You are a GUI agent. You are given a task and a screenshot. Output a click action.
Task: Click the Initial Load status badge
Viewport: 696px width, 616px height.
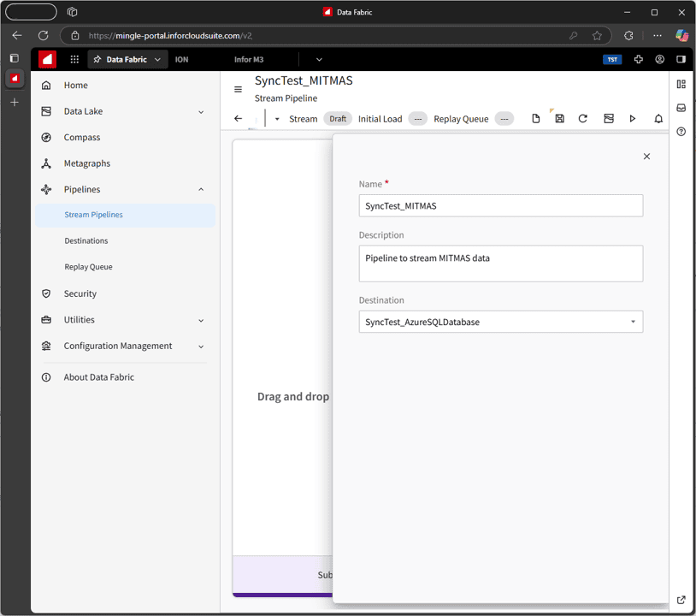pyautogui.click(x=418, y=119)
